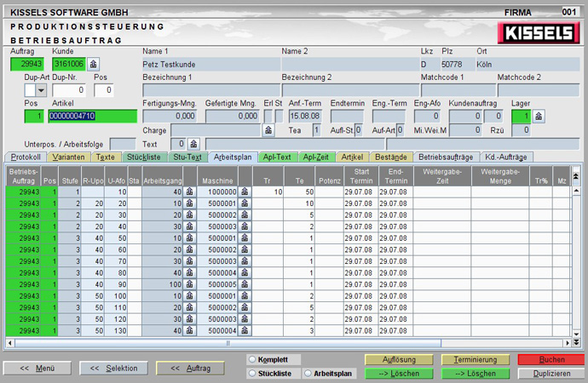Click horizontal scrollbar right arrow
Viewport: 588px width, 383px height.
[568, 343]
